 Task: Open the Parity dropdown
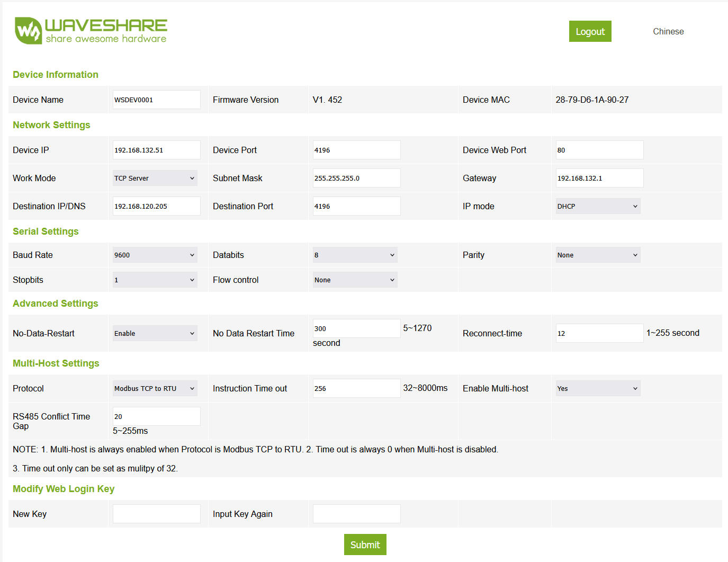click(597, 255)
